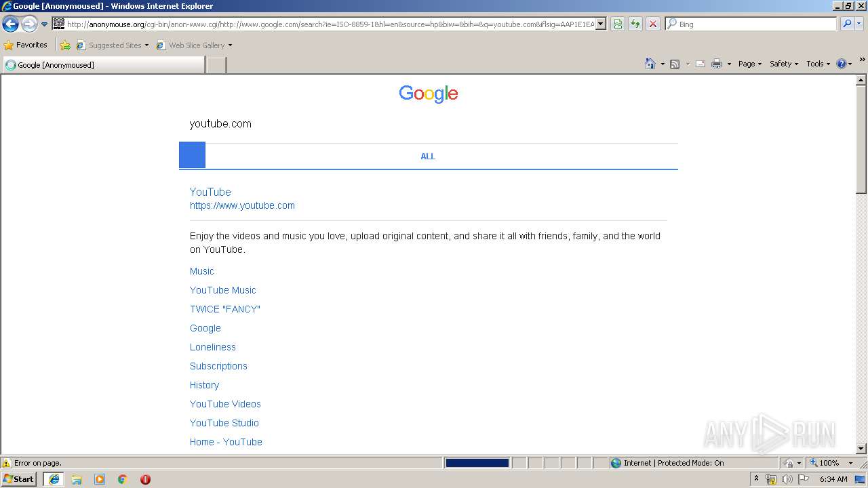Open the Safety menu
Screen dimensions: 868x488
pyautogui.click(x=784, y=64)
